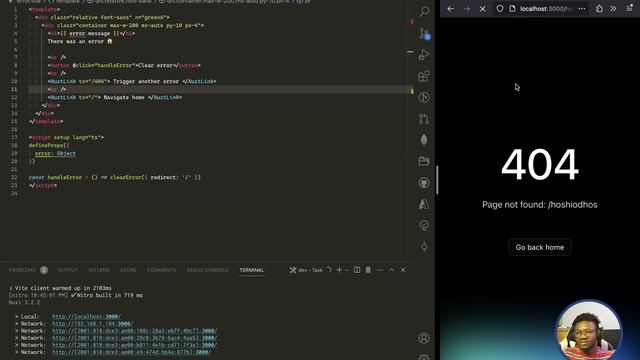Screen dimensions: 640x360
Task: Click the 'Trigger another error' NuxtLink line
Action: 132,81
